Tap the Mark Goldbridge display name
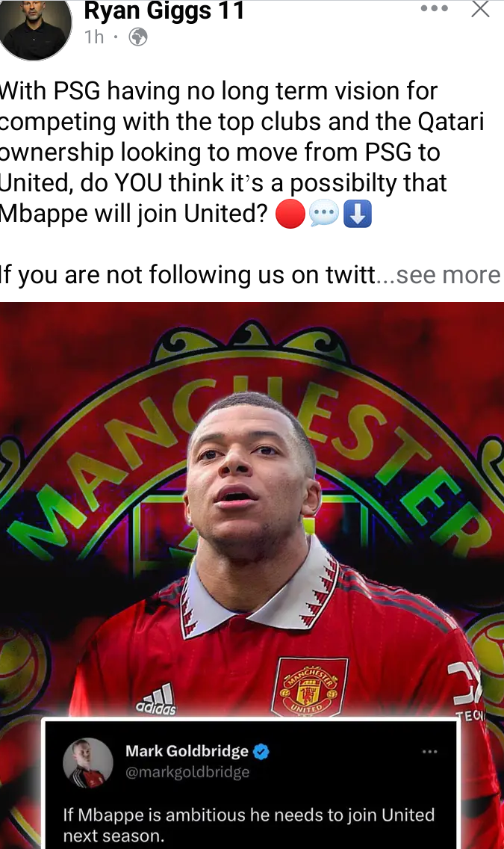Viewport: 504px width, 849px height. [x=187, y=751]
